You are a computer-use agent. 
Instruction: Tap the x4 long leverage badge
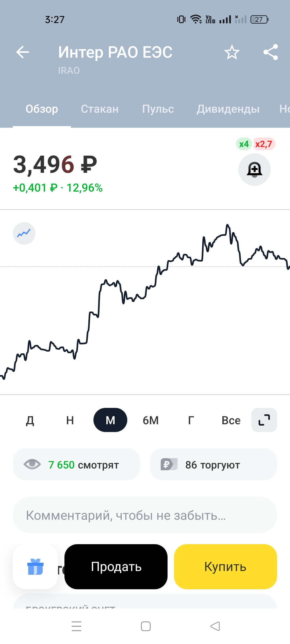[244, 144]
